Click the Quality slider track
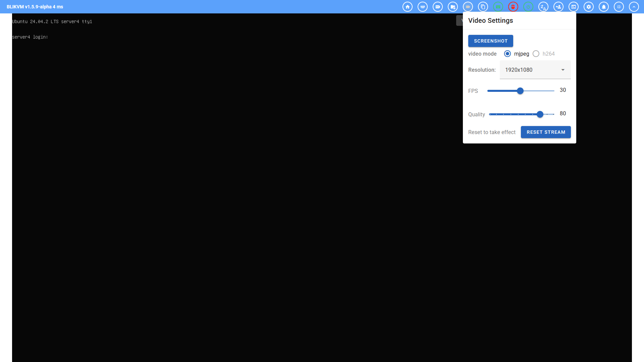The image size is (644, 362). coord(513,114)
